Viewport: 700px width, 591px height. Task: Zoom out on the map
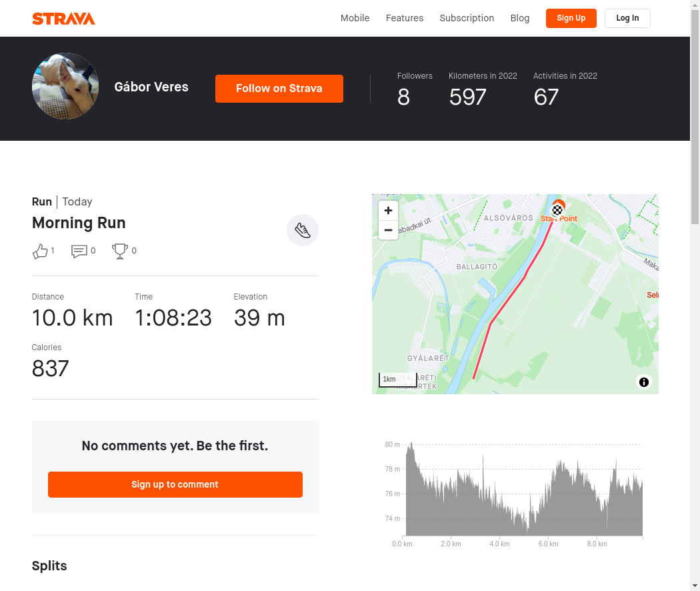(x=388, y=230)
